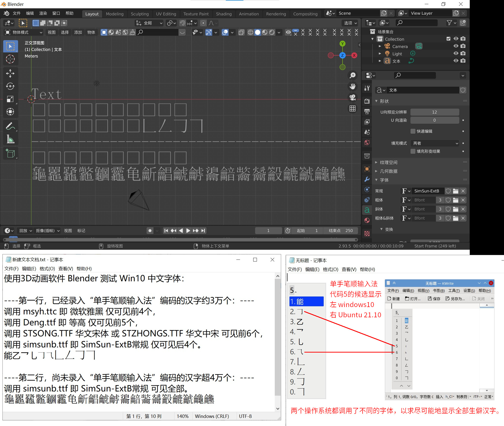Select the Cursor tool in Blender toolbar
Viewport: 504px width, 426px height.
pos(10,59)
